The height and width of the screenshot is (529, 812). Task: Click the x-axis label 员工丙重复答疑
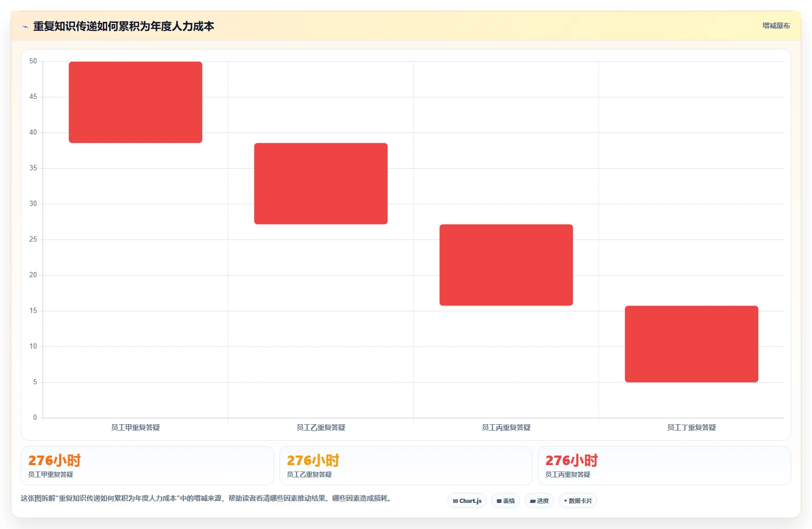click(506, 427)
